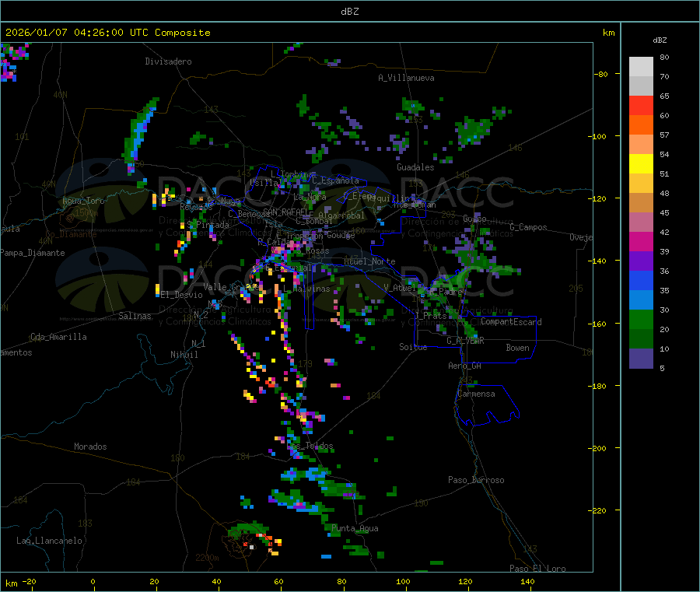Click the 'Pampa_Diamante' map label
This screenshot has width=700, height=592.
click(33, 253)
